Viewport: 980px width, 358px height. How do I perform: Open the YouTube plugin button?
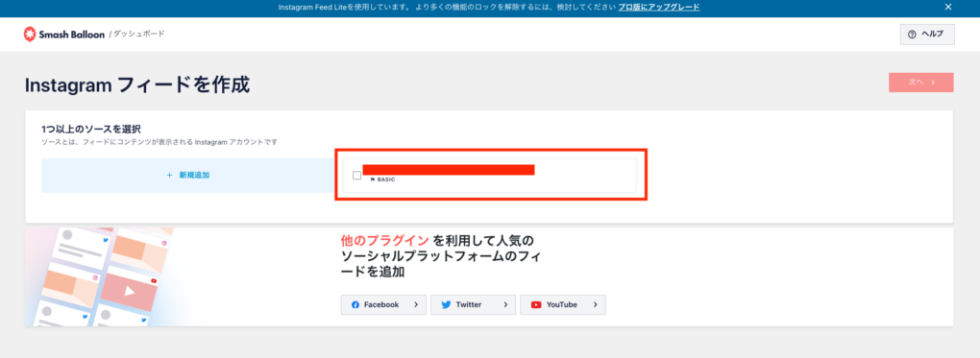coord(562,305)
